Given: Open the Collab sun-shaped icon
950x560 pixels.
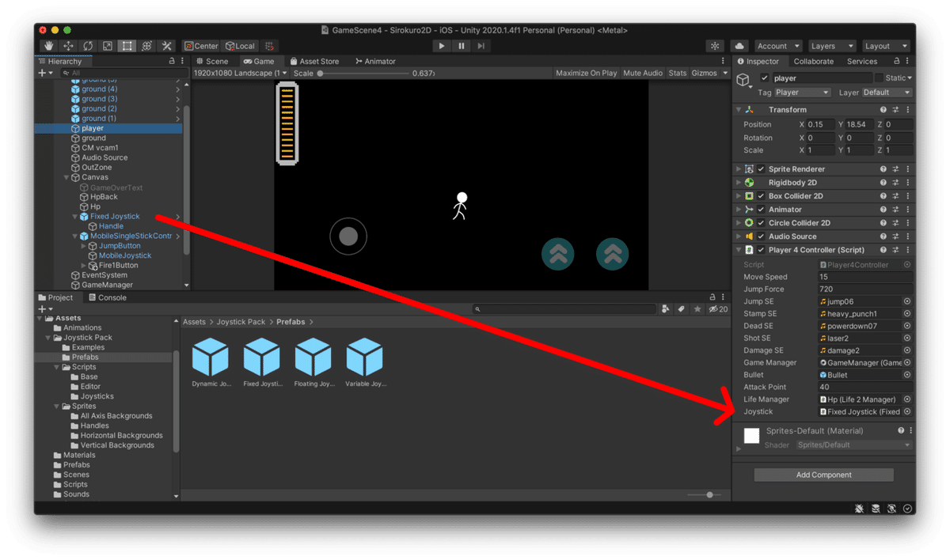Looking at the screenshot, I should [x=715, y=46].
